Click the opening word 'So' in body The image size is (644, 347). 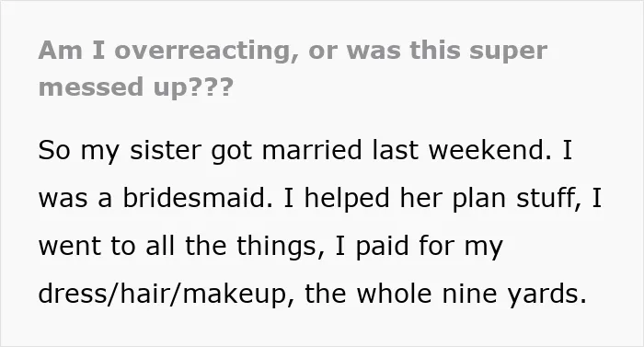(54, 150)
